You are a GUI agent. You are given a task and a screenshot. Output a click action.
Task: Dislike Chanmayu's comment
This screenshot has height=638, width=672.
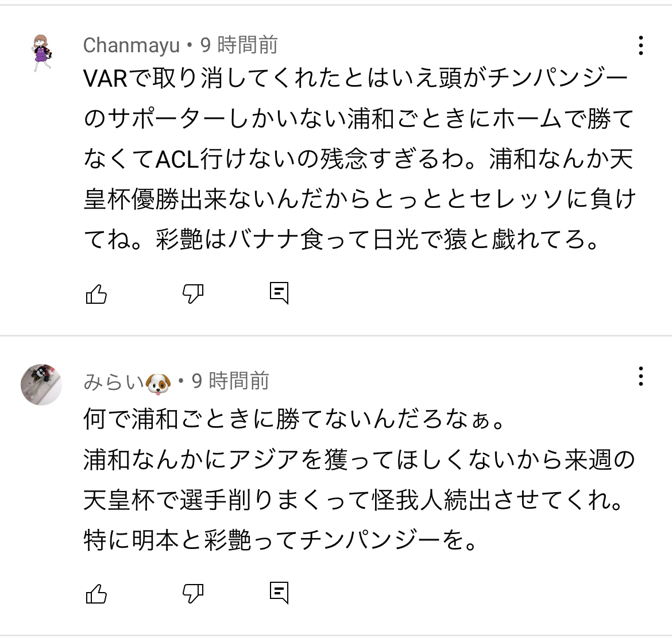[192, 294]
